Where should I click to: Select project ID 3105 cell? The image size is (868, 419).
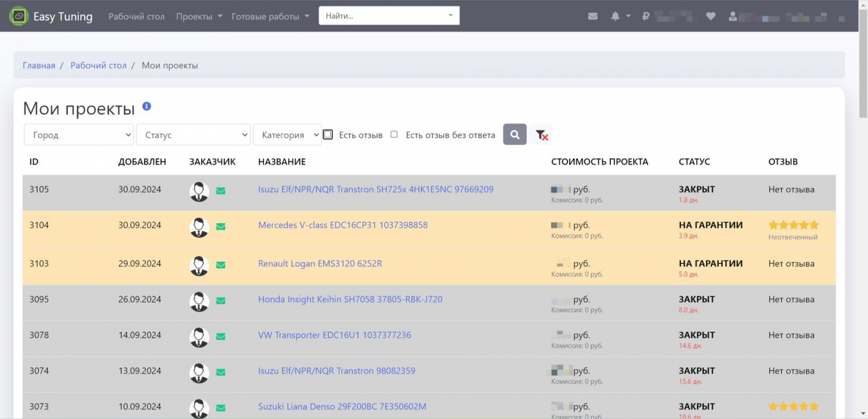point(39,189)
